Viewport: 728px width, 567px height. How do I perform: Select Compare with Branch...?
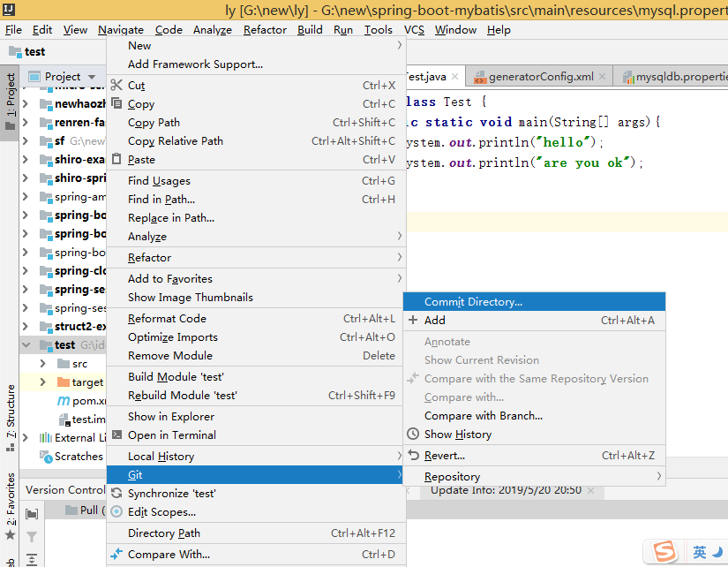(535, 415)
